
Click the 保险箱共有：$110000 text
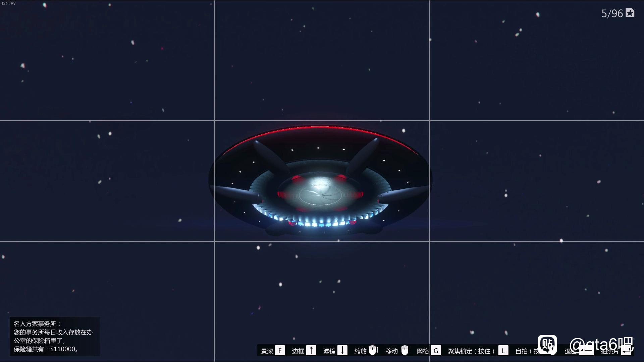click(46, 349)
